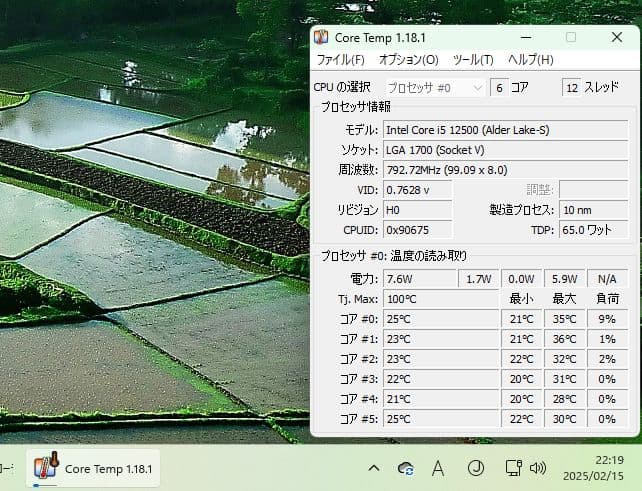Open the clock showing 22:19
The height and width of the screenshot is (491, 642).
click(593, 468)
